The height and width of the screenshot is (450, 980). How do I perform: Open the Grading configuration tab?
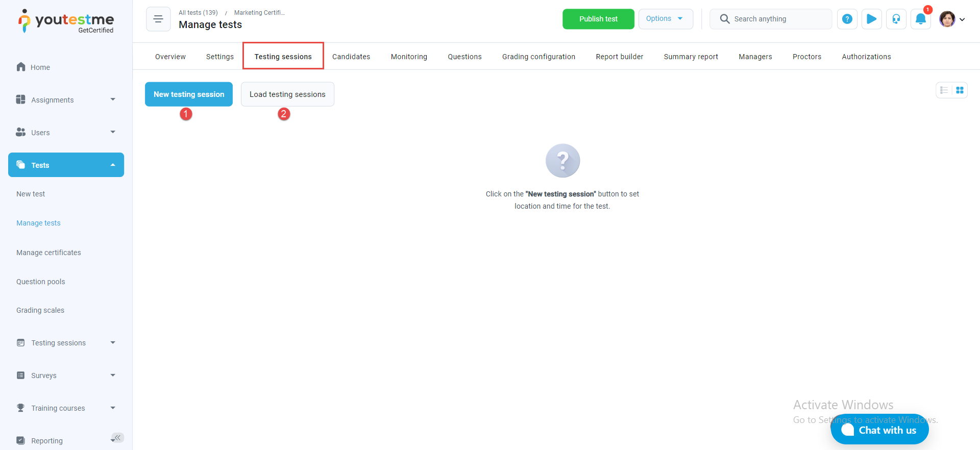(538, 57)
